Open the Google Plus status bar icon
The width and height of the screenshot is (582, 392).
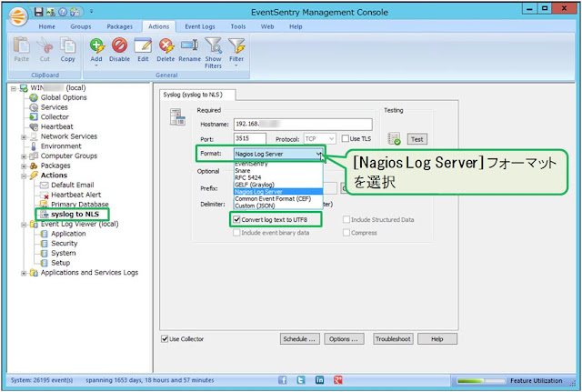tap(337, 380)
